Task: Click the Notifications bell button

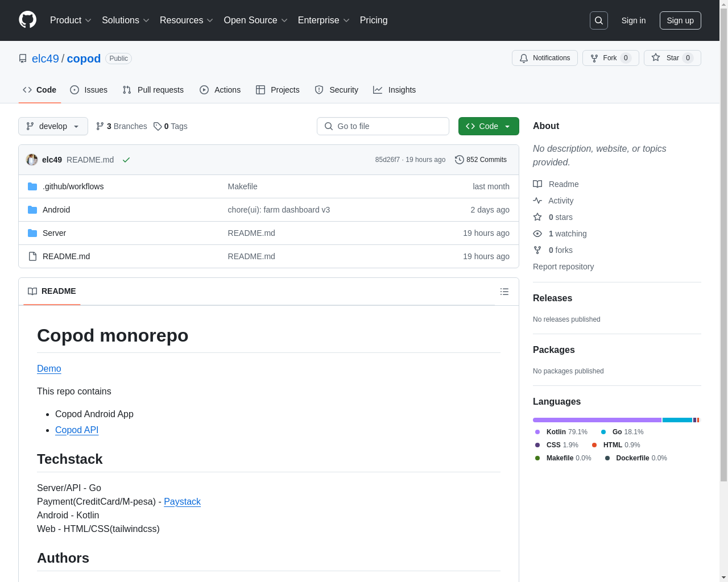Action: pyautogui.click(x=545, y=58)
